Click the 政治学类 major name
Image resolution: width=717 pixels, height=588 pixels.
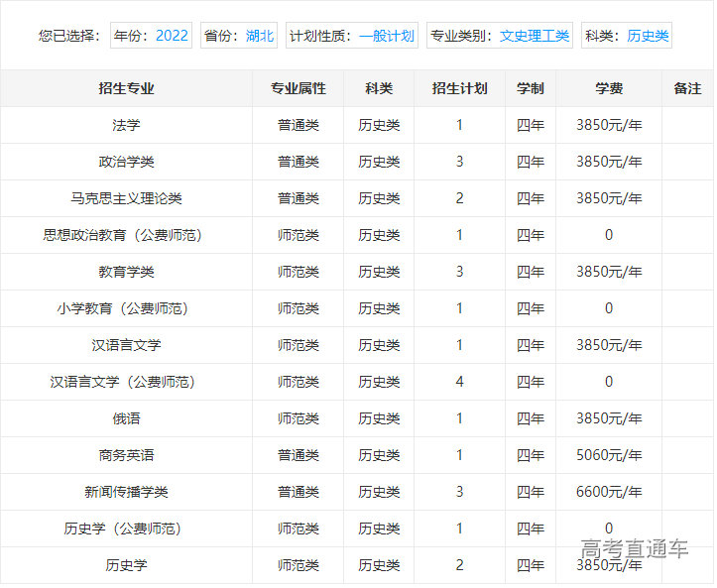tap(126, 162)
